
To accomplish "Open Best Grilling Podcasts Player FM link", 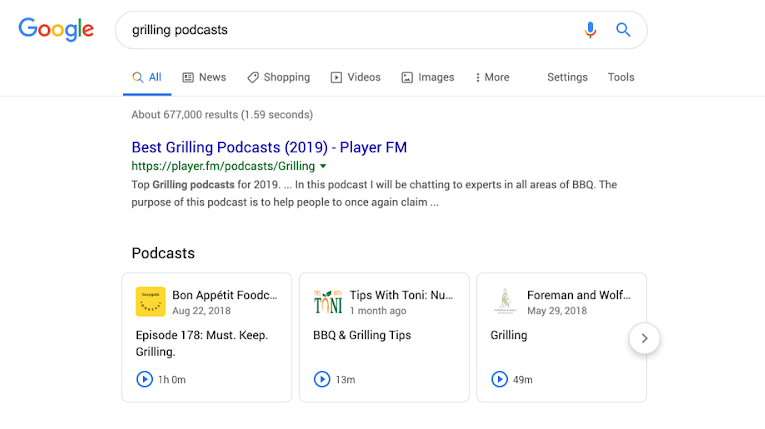I will tap(269, 147).
